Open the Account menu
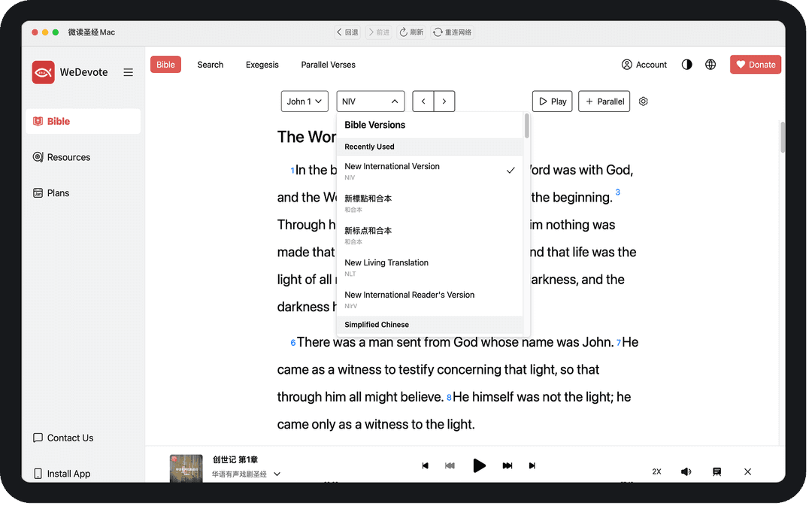 click(x=644, y=65)
